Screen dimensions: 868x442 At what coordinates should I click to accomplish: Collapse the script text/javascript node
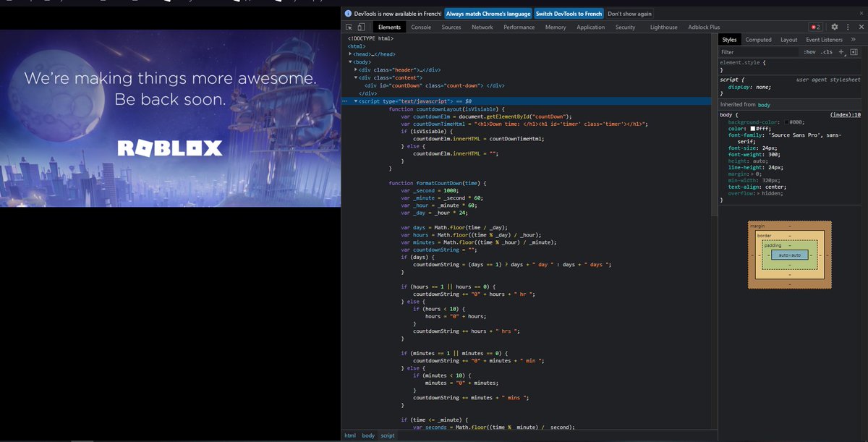pyautogui.click(x=356, y=101)
